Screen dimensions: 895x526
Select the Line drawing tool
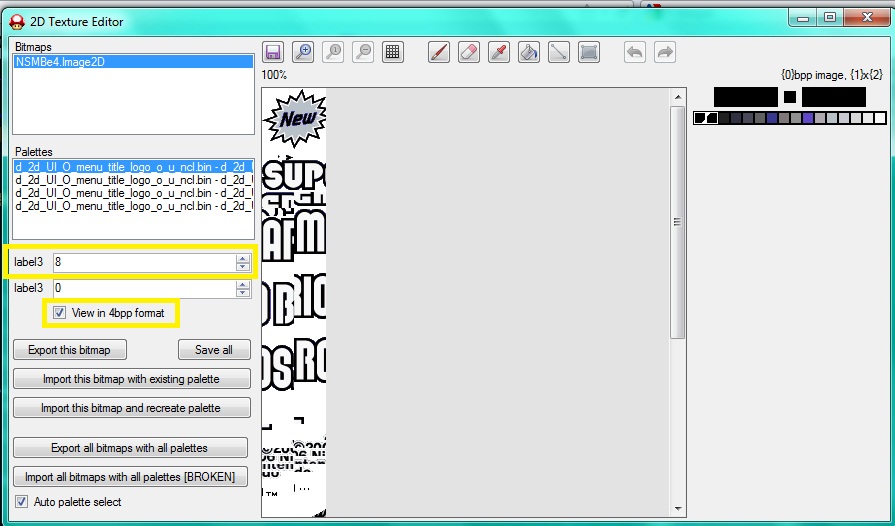[x=559, y=52]
